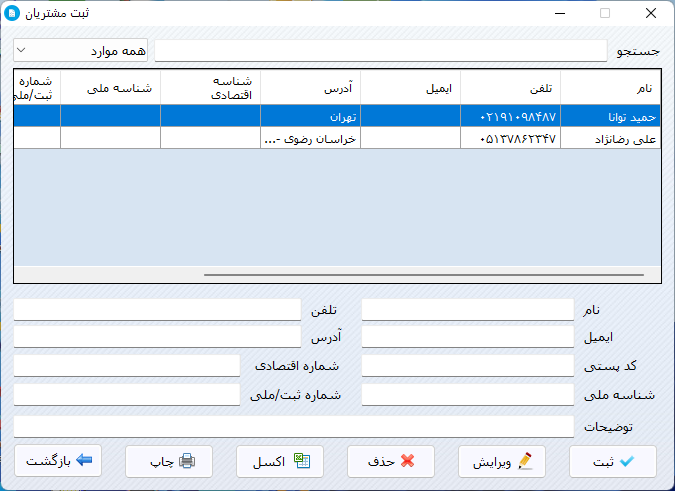Click the address cell خراسان رضوی
675x491 pixels.
coord(310,138)
